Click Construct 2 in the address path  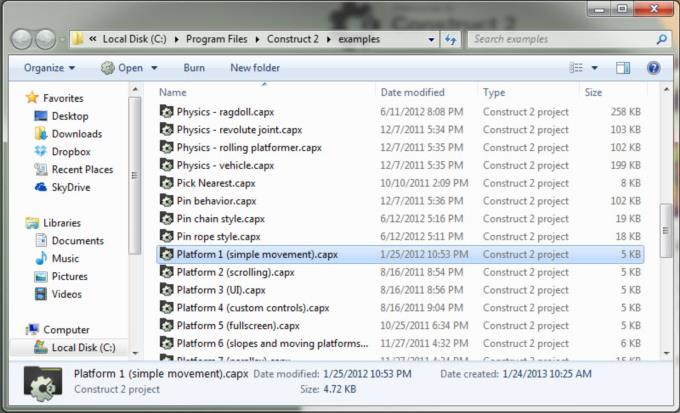(293, 39)
